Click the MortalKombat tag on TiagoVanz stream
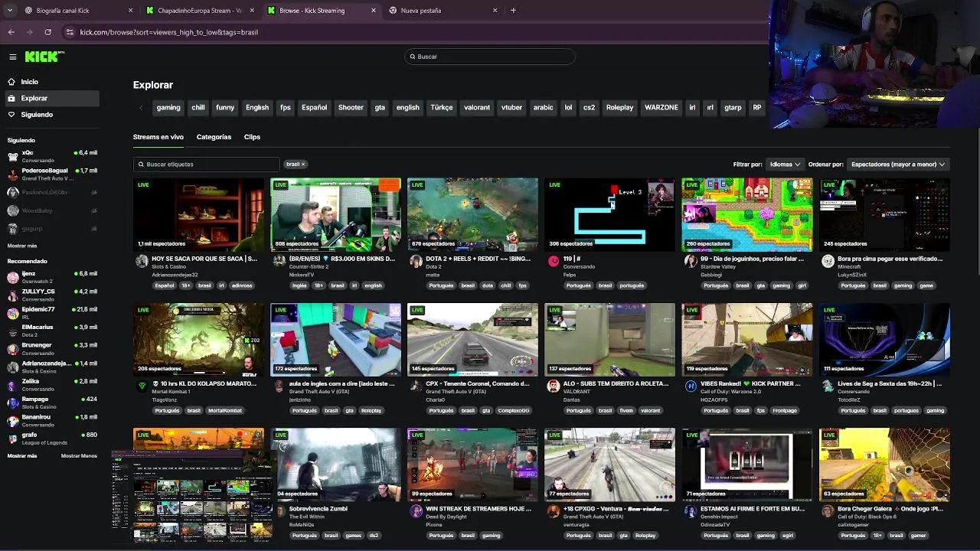Viewport: 980px width, 551px height. pyautogui.click(x=225, y=411)
